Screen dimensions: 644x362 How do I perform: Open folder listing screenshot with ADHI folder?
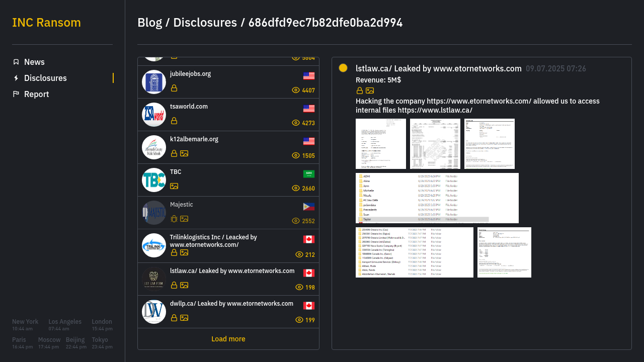(437, 198)
